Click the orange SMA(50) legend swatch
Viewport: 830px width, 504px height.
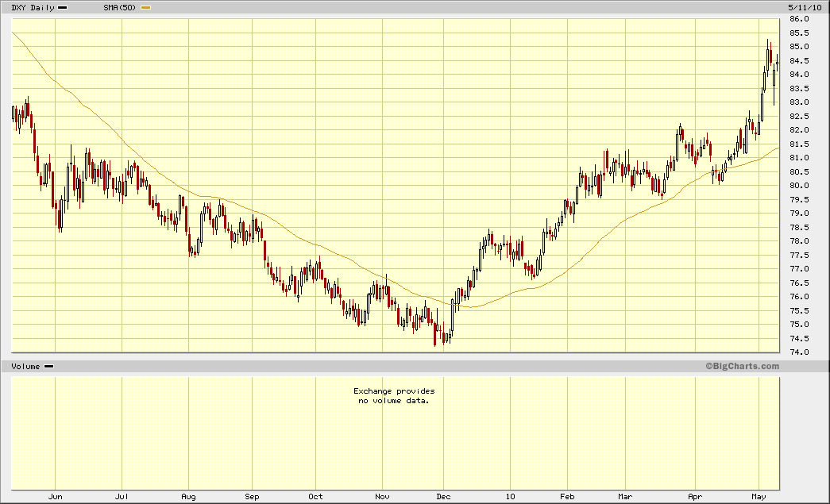pyautogui.click(x=145, y=8)
